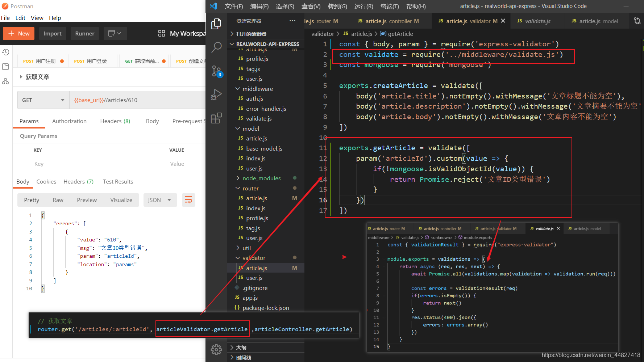
Task: Select the Visualize response view
Action: pyautogui.click(x=121, y=200)
